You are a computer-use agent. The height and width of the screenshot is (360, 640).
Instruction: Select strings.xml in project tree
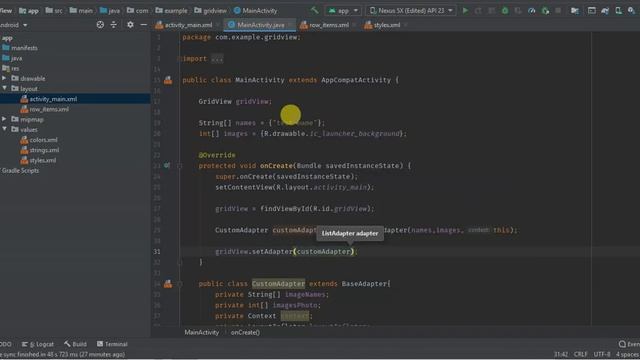pos(44,150)
